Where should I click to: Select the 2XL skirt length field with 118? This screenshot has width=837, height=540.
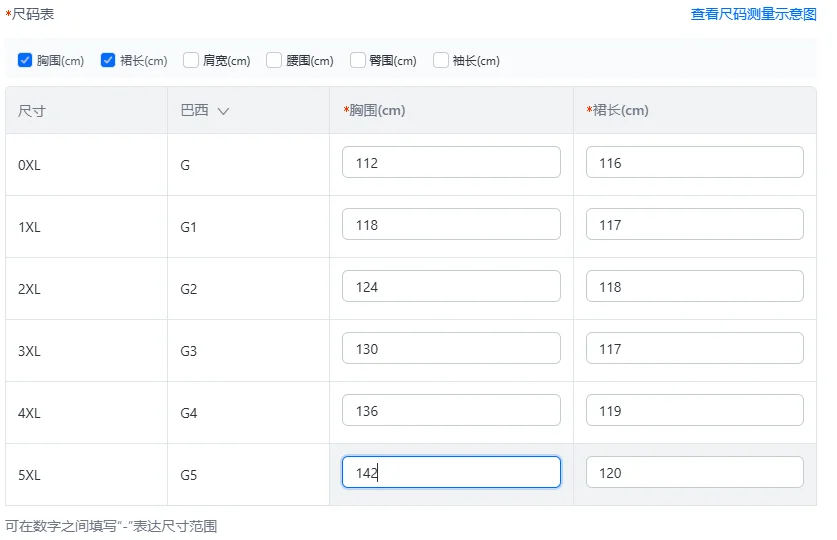(x=694, y=287)
